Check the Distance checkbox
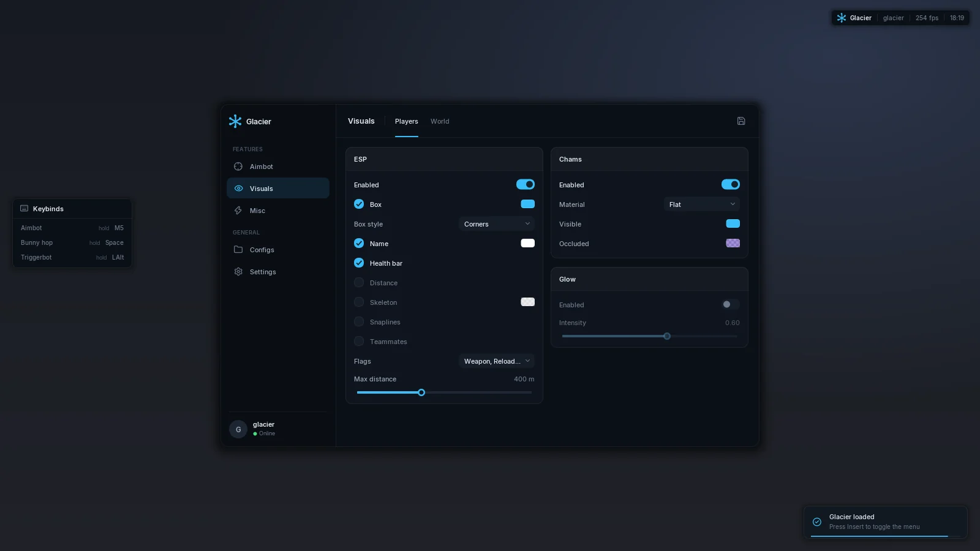 tap(359, 283)
